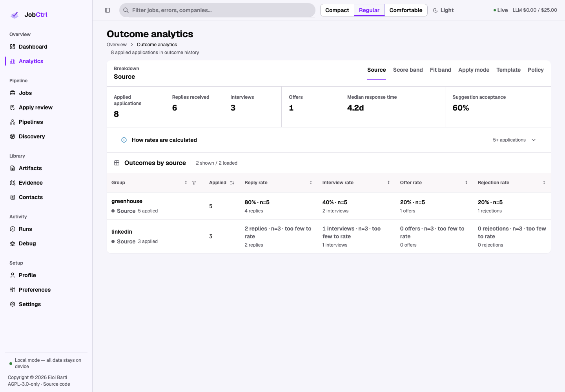Viewport: 565px width, 392px height.
Task: Click the Pipelines nodes icon
Action: pyautogui.click(x=13, y=122)
